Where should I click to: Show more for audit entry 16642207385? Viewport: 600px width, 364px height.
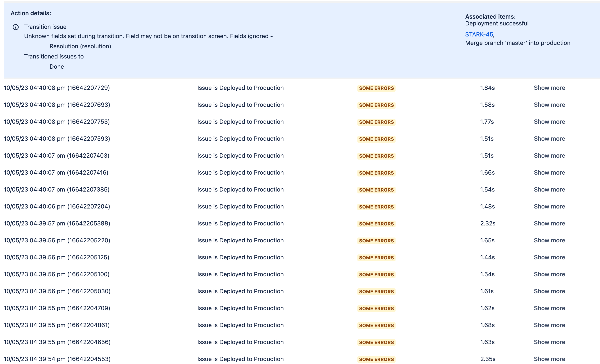point(549,189)
